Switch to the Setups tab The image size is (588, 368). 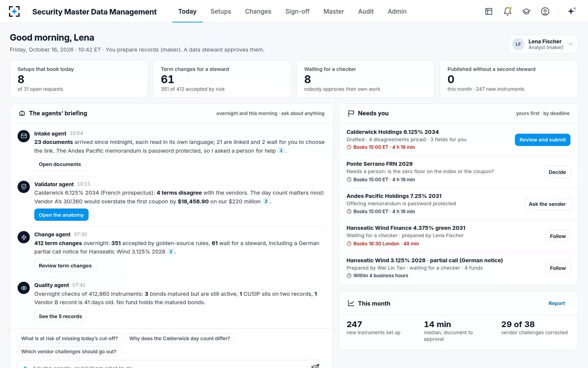click(220, 11)
